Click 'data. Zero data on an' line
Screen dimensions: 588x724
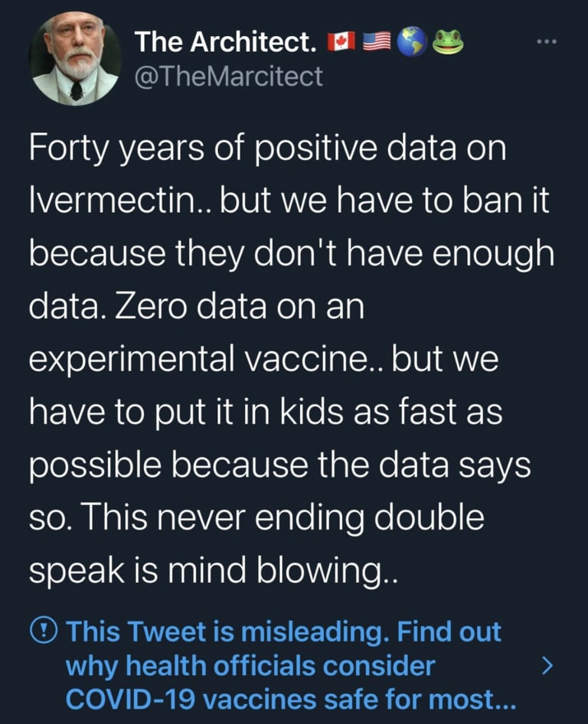pyautogui.click(x=194, y=308)
